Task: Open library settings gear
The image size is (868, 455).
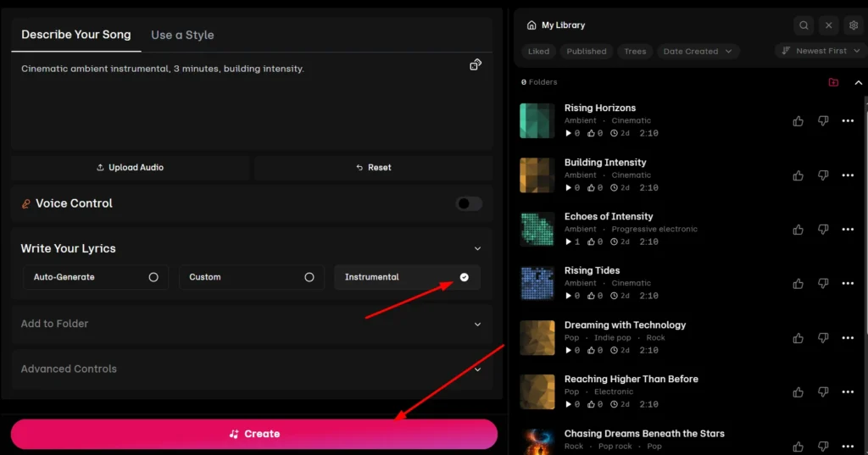Action: pos(854,25)
